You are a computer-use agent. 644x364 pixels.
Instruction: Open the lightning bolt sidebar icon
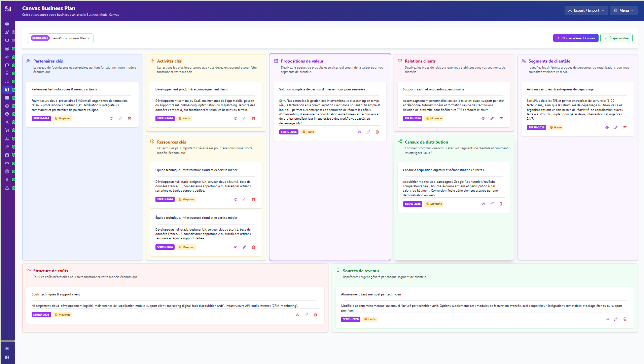[7, 57]
